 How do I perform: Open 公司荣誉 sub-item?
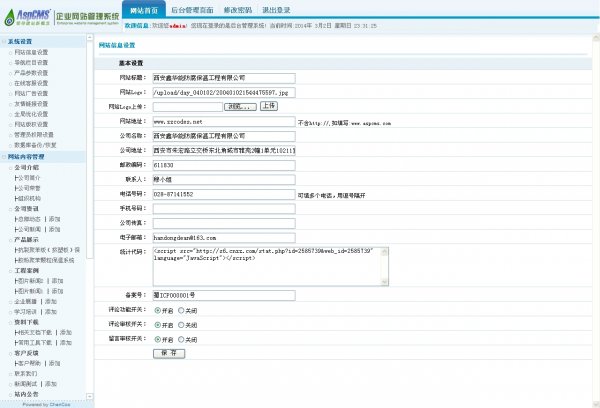[x=27, y=188]
